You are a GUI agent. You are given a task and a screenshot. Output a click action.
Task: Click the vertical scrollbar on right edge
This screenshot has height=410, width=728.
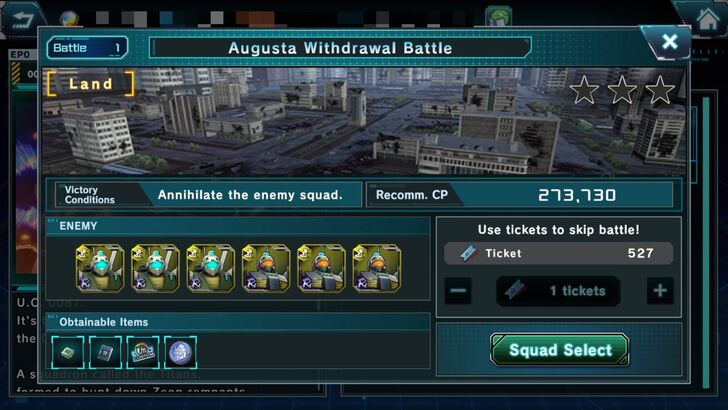point(706,241)
